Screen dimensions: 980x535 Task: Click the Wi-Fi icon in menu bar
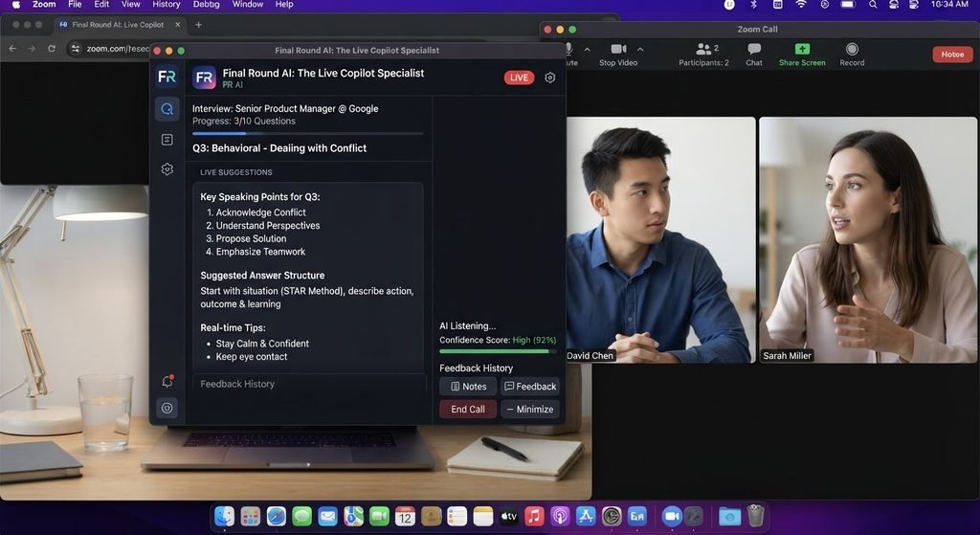click(801, 5)
